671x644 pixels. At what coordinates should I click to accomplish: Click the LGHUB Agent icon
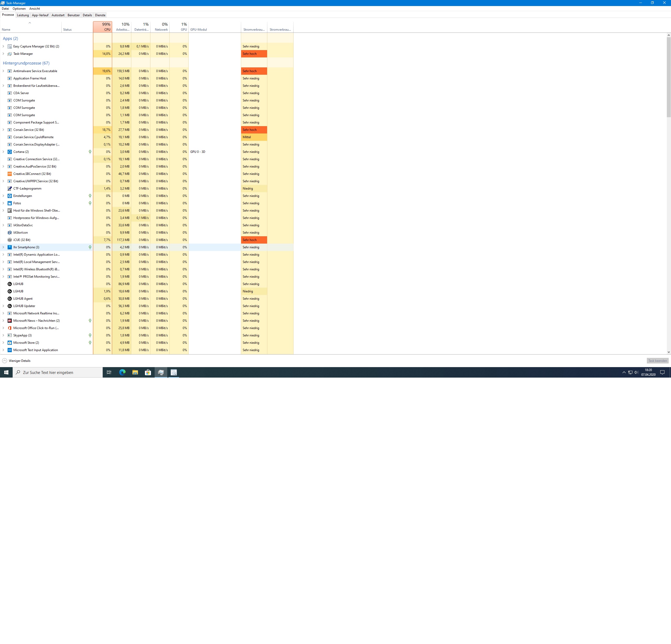coord(10,299)
